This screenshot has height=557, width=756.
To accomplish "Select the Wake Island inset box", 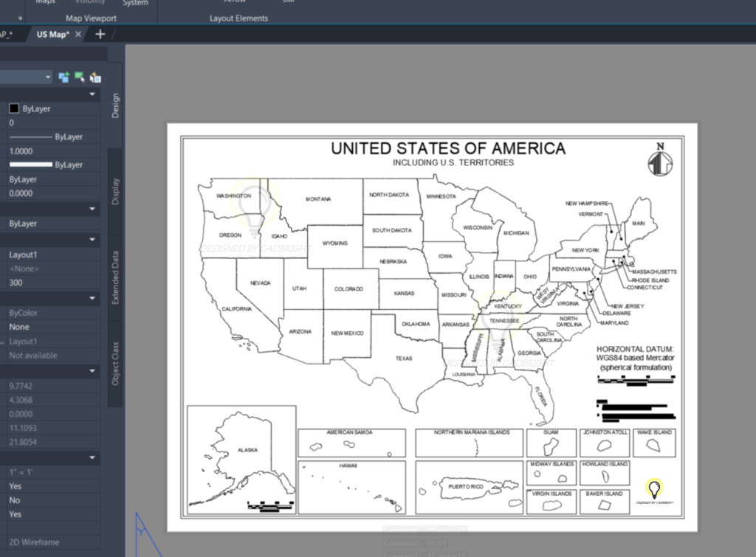I will pyautogui.click(x=654, y=443).
